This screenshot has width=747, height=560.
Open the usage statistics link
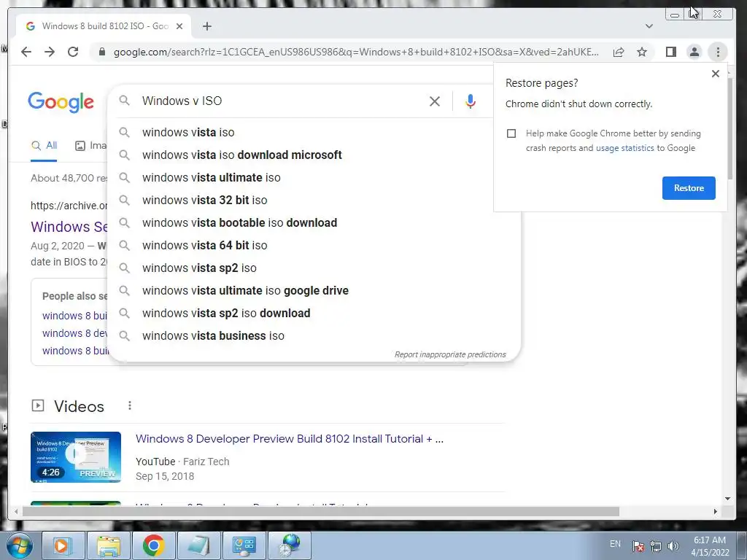[x=624, y=148]
